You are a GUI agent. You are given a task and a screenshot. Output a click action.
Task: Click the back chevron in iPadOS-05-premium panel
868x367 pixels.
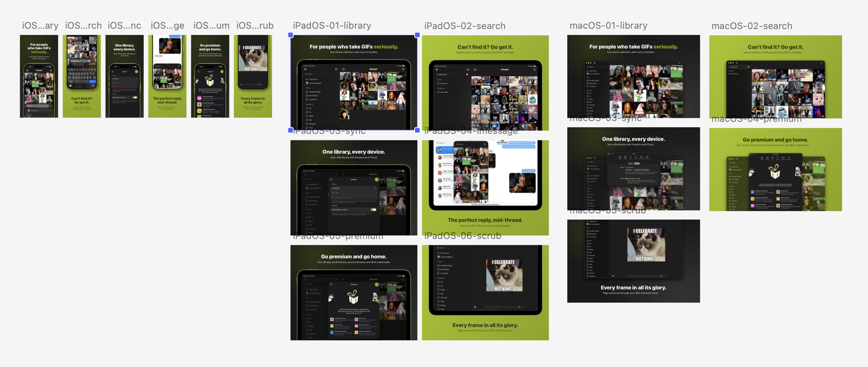click(331, 284)
